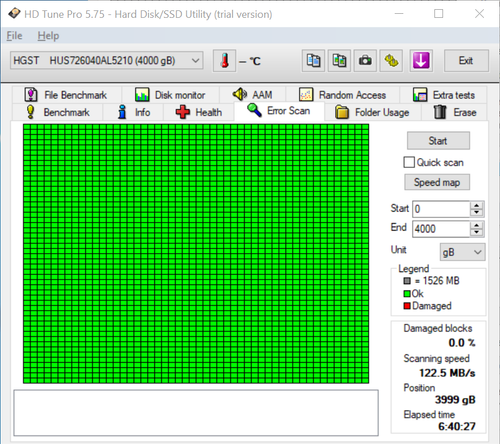Open the Help menu

(48, 36)
